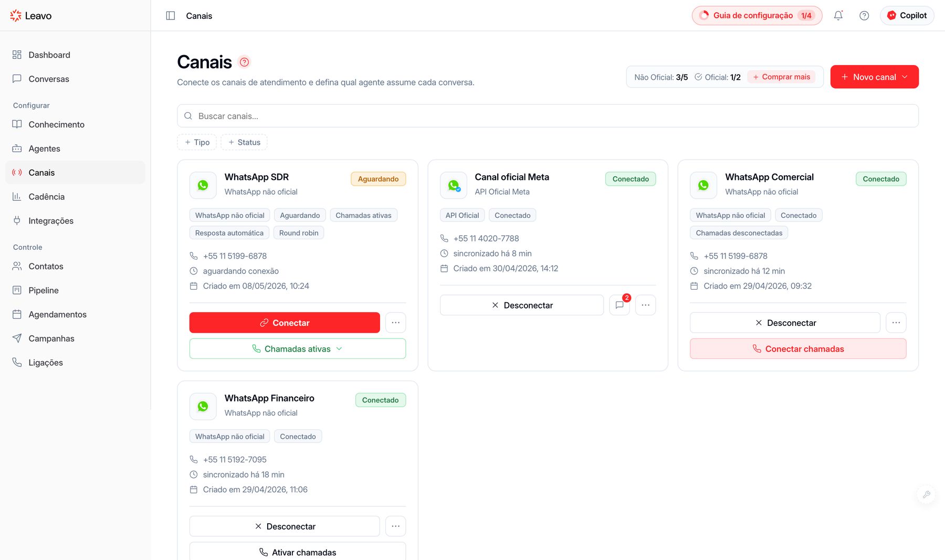Open Campanhas in sidebar
Viewport: 945px width, 560px height.
(x=75, y=339)
